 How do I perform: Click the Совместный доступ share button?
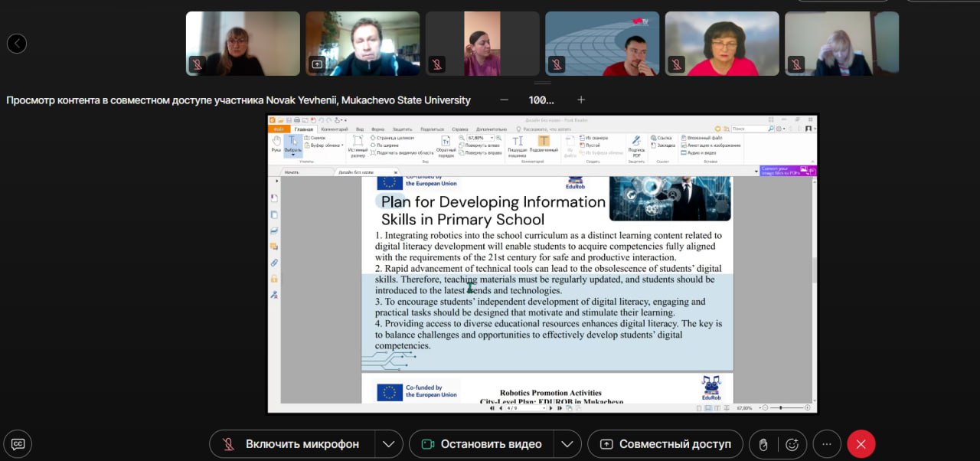click(x=665, y=444)
